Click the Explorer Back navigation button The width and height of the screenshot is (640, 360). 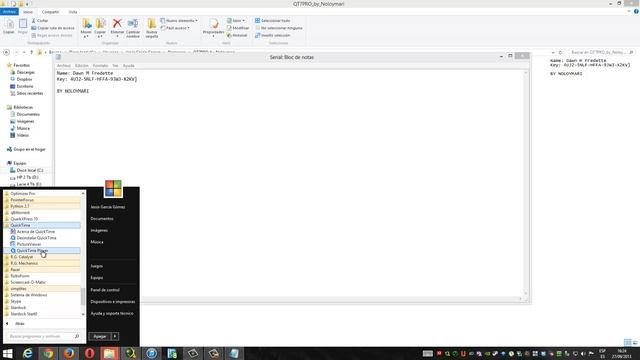[x=6, y=52]
